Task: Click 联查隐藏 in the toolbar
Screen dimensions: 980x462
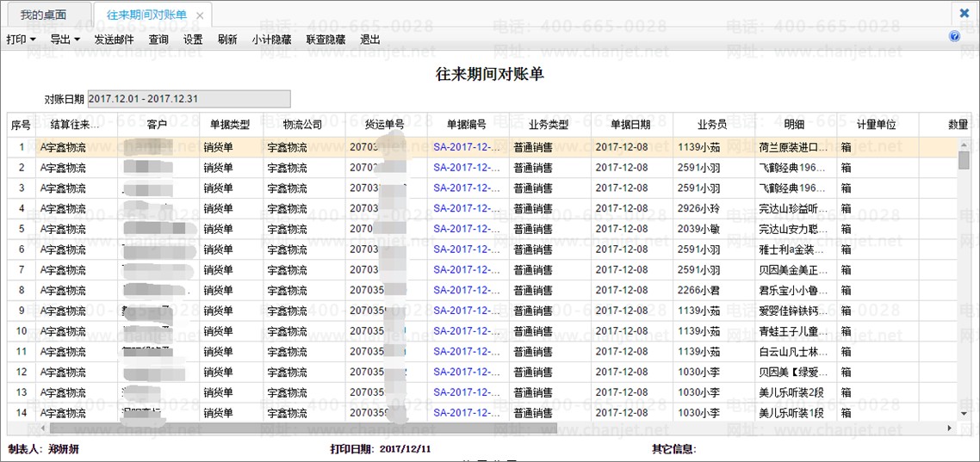Action: pyautogui.click(x=326, y=39)
